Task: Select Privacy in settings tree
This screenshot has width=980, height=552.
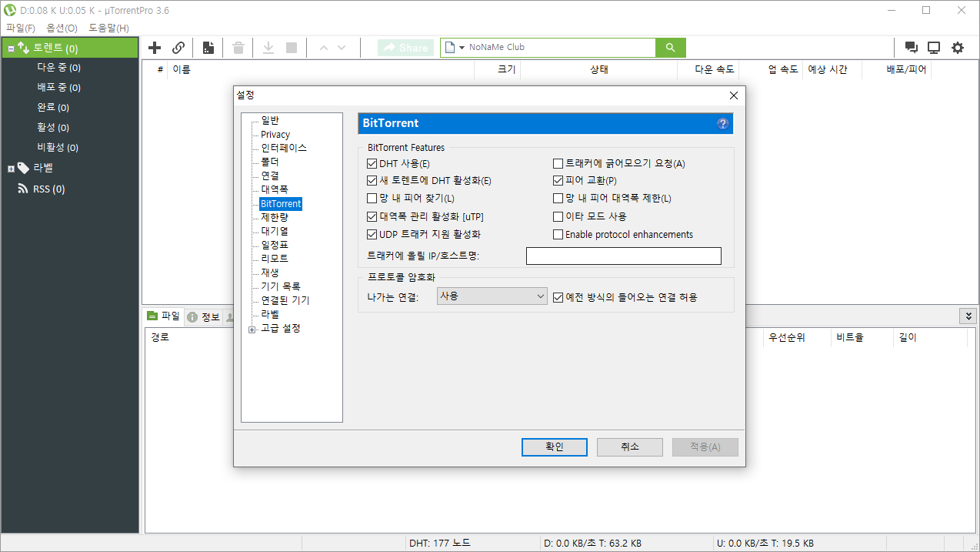Action: coord(275,135)
